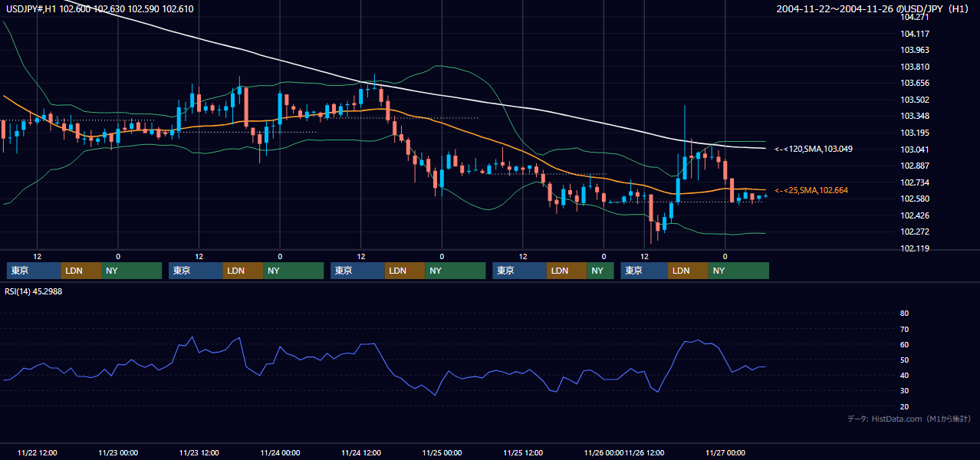
Task: Click RSI scale level 50
Action: 904,360
